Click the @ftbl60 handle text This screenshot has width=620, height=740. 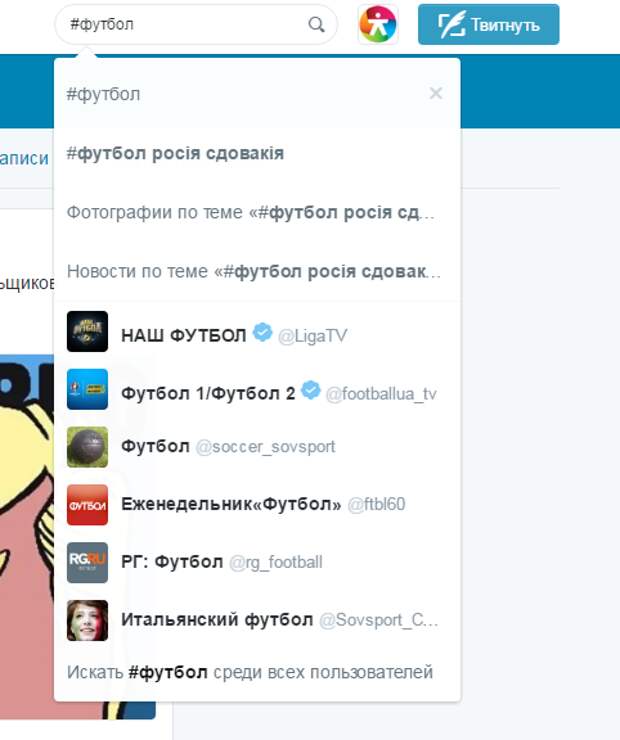[x=377, y=505]
